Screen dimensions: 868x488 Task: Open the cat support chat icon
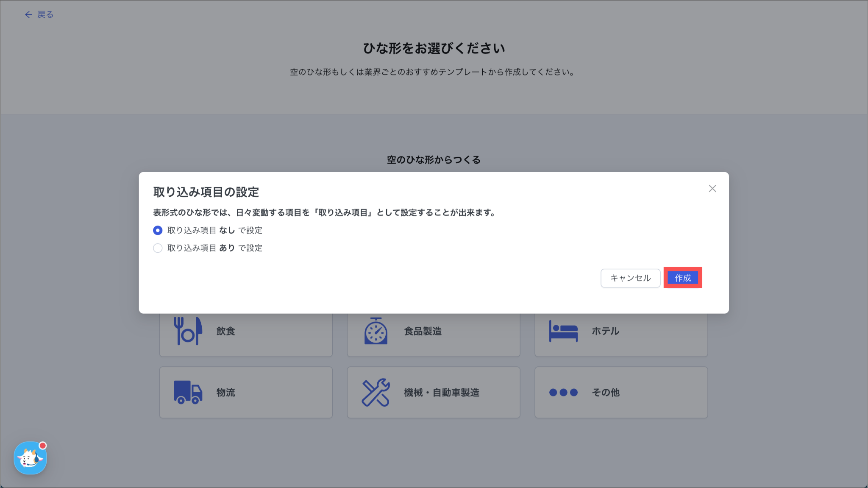pyautogui.click(x=30, y=458)
